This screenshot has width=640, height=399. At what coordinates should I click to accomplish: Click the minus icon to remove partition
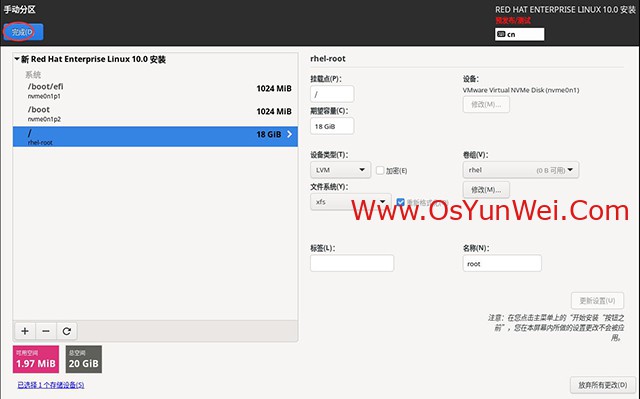(46, 331)
